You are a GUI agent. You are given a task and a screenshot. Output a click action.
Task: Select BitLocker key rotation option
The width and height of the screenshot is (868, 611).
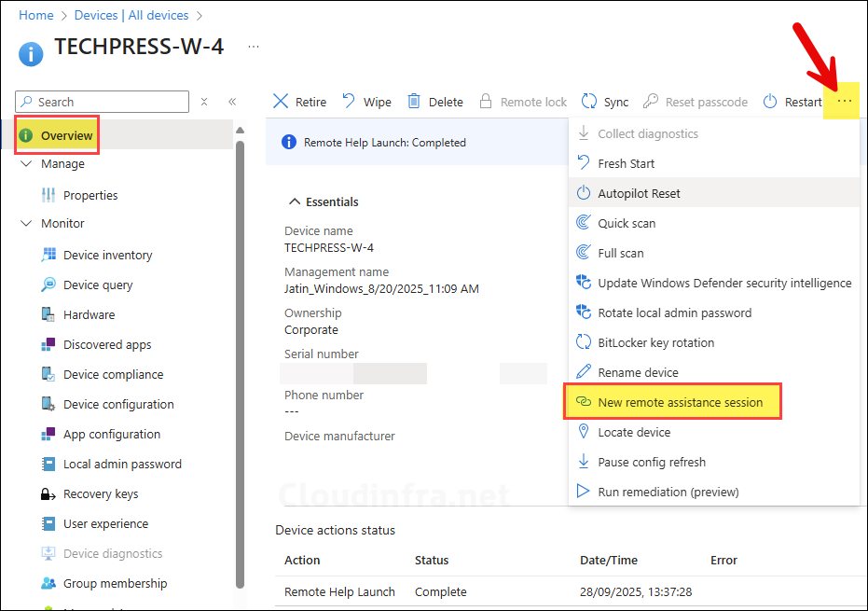655,342
